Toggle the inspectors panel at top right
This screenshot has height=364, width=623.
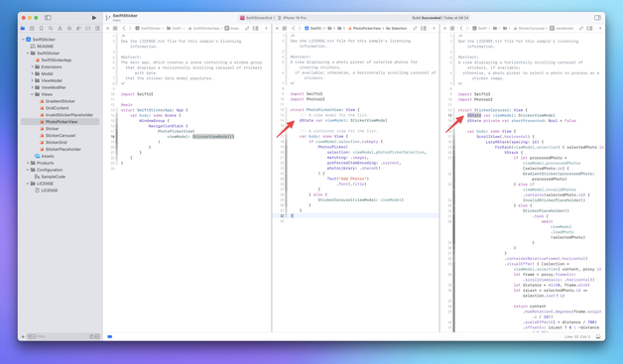(x=597, y=18)
